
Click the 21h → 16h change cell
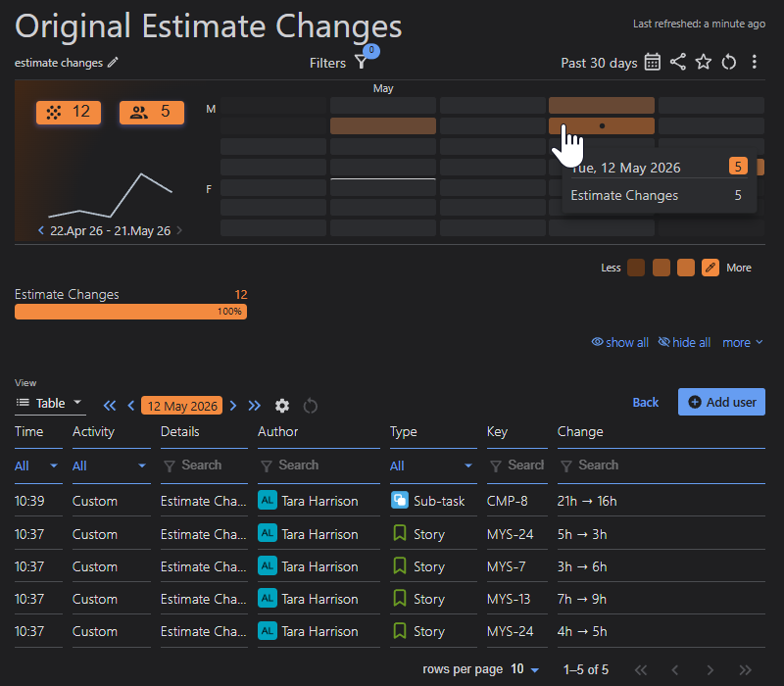(587, 501)
